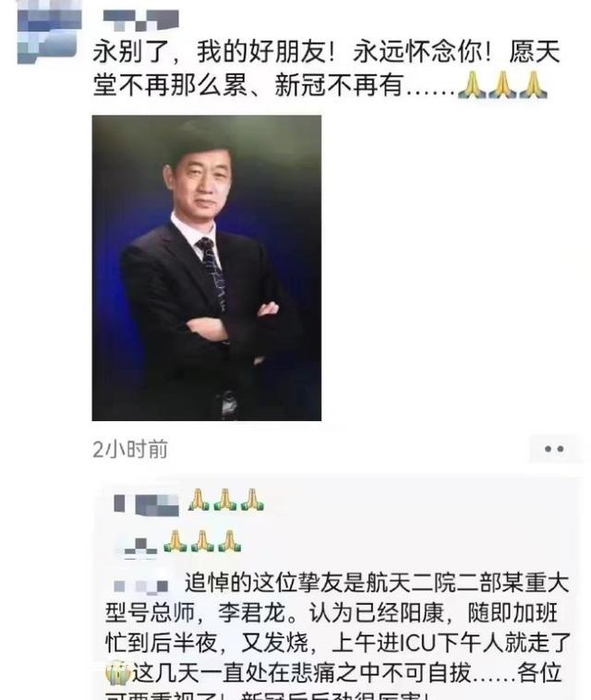Viewport: 591px width, 700px height.
Task: Click the "2小时前" timestamp
Action: (130, 449)
